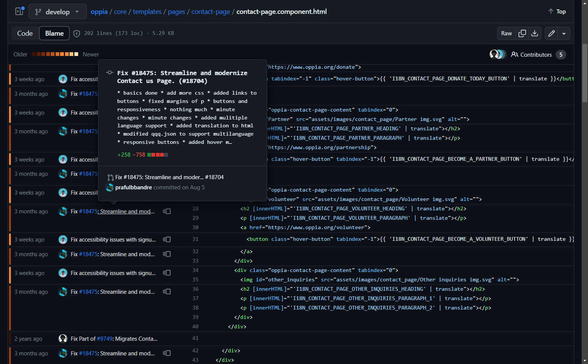Viewport: 588px width, 364px height.
Task: Open the develop branch switcher dropdown
Action: click(57, 12)
